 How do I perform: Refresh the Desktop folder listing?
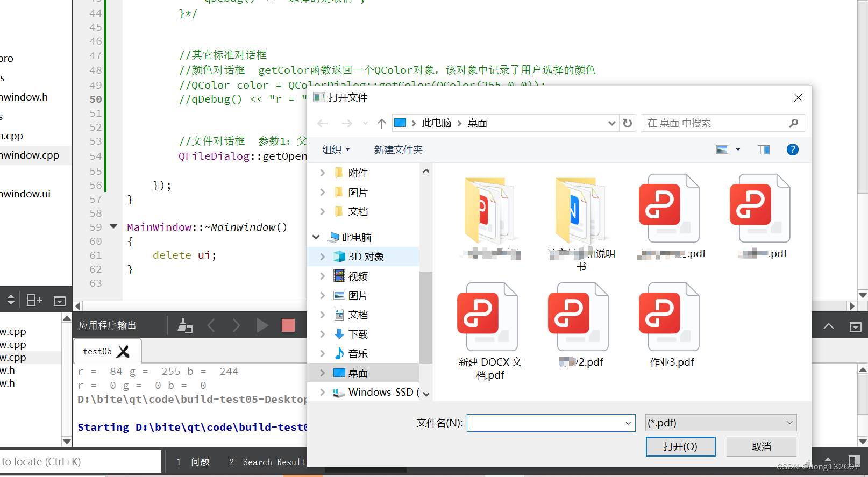(x=628, y=123)
